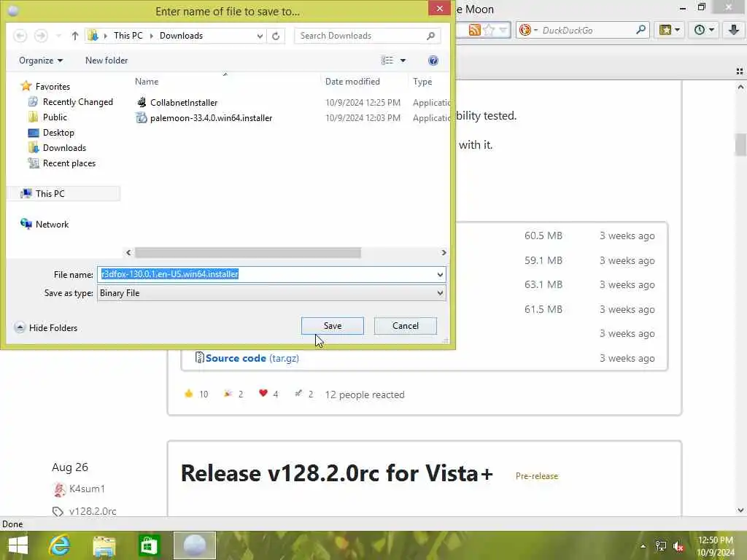Open K4sum1 user profile link
This screenshot has width=747, height=560.
pos(87,489)
